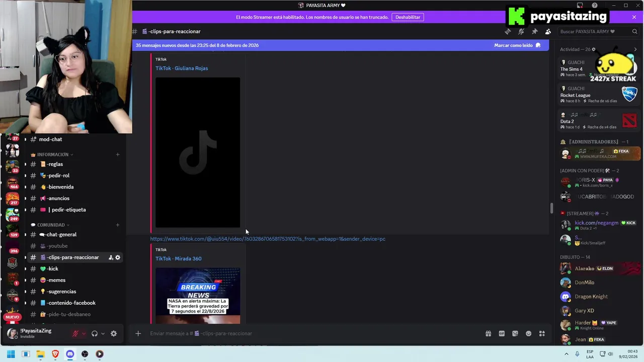Open the pedir-etiqueta channel
Image resolution: width=644 pixels, height=362 pixels.
73,210
